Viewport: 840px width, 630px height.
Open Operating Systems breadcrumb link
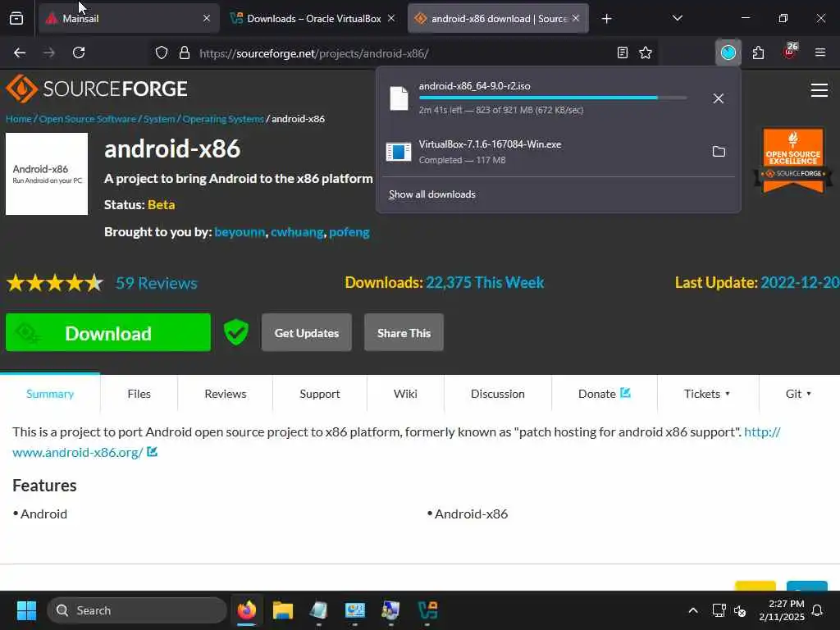223,119
